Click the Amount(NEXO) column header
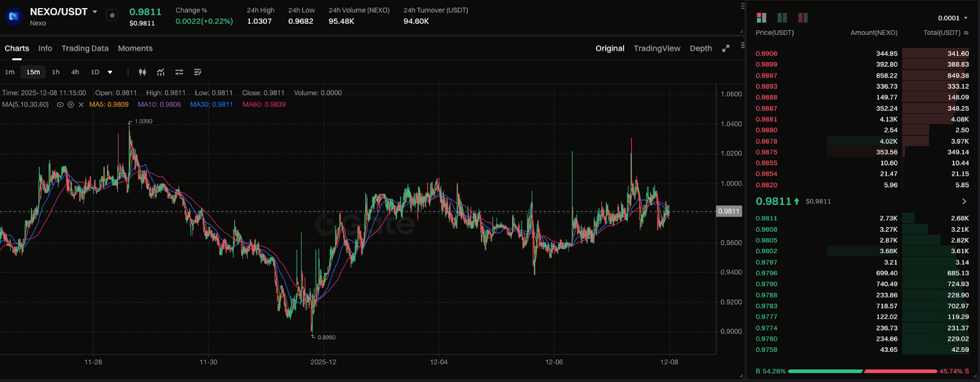 click(874, 32)
